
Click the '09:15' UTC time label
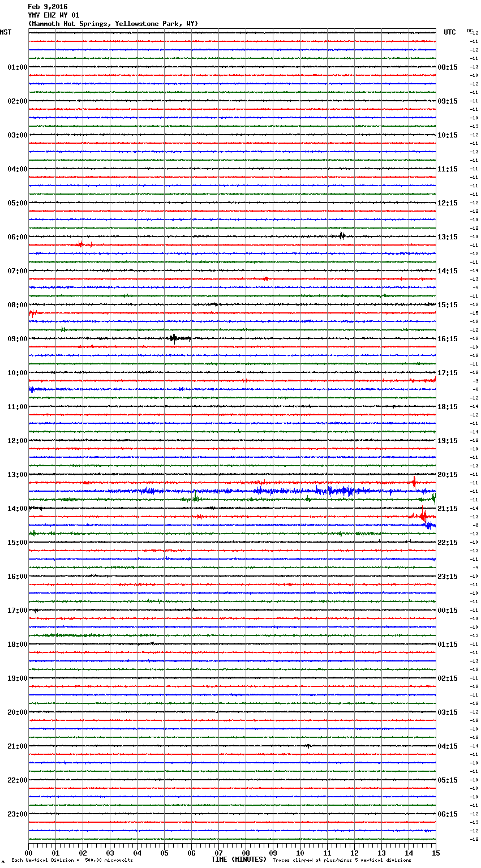click(x=448, y=101)
